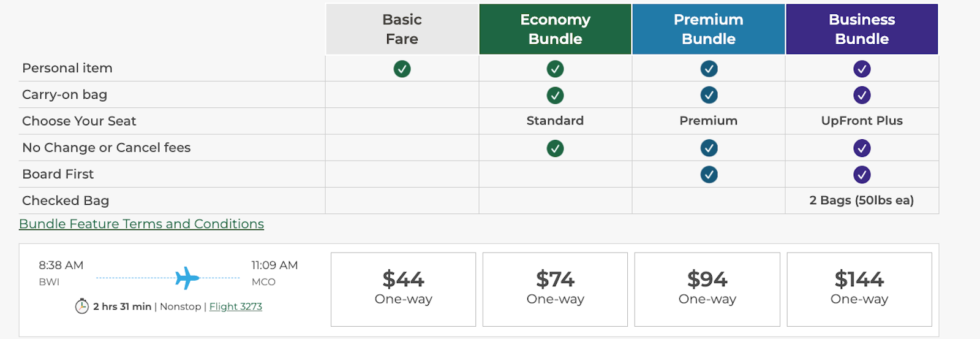Viewport: 980px width, 339px height.
Task: Click Business No Change or Cancel checkmark
Action: [862, 148]
